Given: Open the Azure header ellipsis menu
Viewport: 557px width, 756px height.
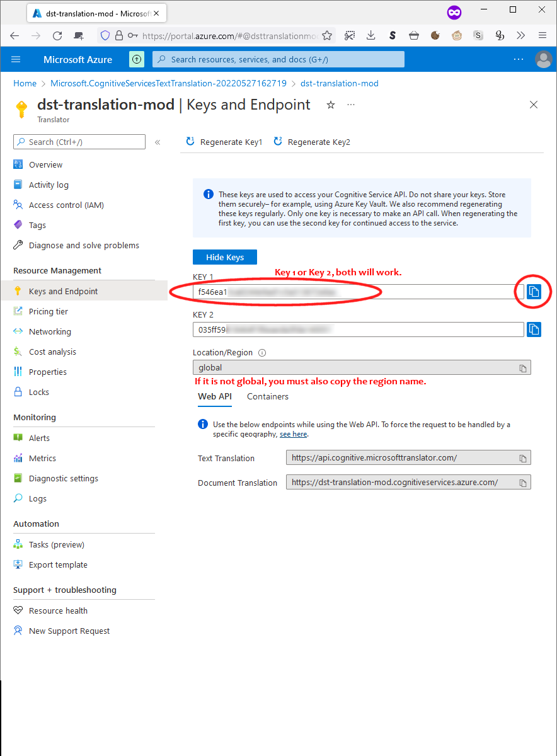Looking at the screenshot, I should tap(519, 59).
